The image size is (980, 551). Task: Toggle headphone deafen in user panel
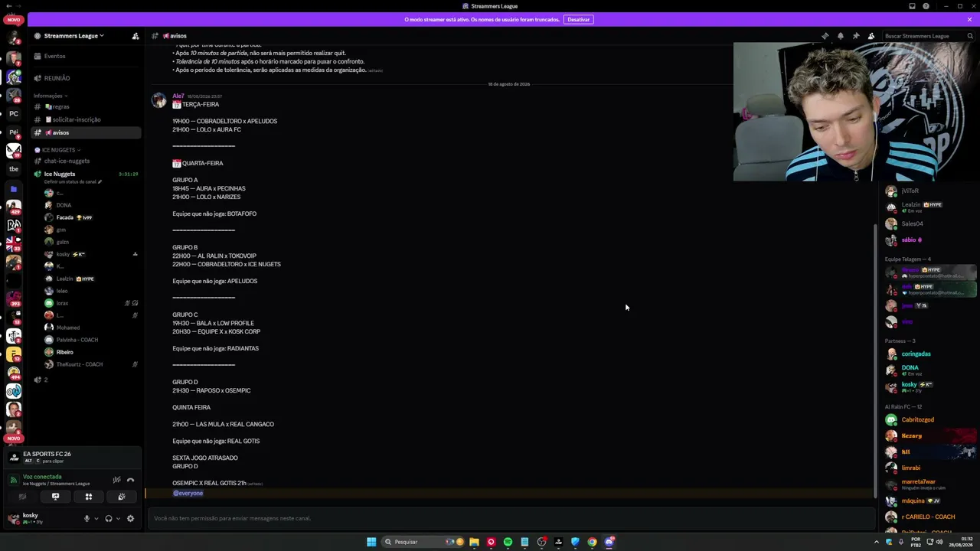point(109,518)
